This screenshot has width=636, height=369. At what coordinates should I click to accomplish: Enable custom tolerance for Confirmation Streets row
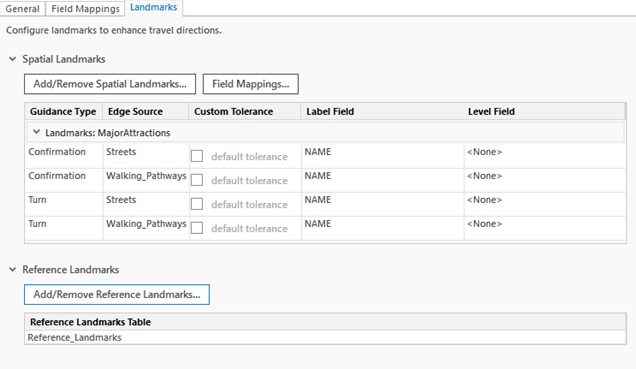(197, 156)
